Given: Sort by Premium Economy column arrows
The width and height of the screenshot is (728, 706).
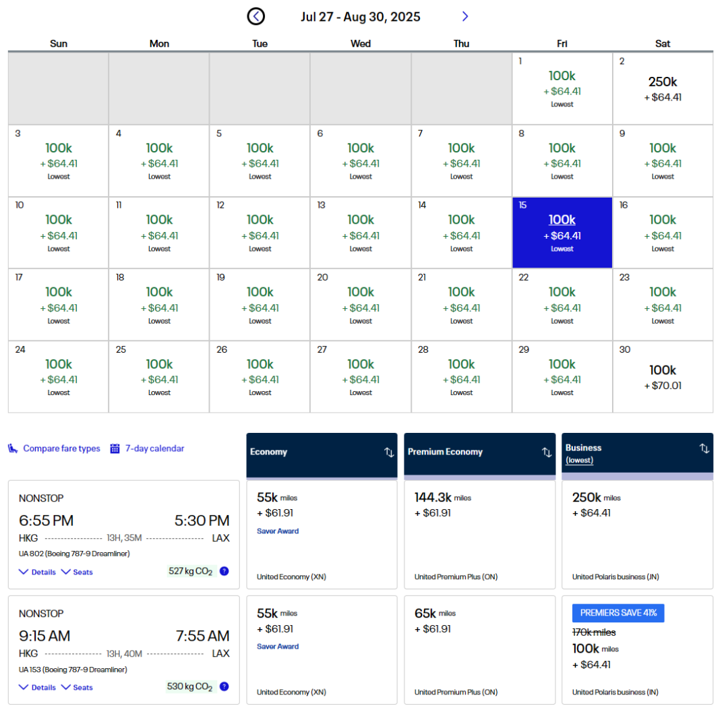Looking at the screenshot, I should 547,452.
